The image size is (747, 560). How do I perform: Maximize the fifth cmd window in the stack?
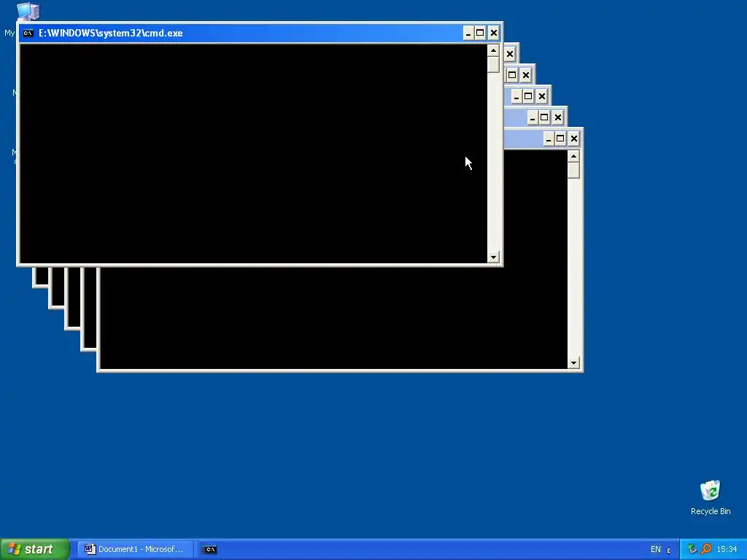pyautogui.click(x=544, y=117)
